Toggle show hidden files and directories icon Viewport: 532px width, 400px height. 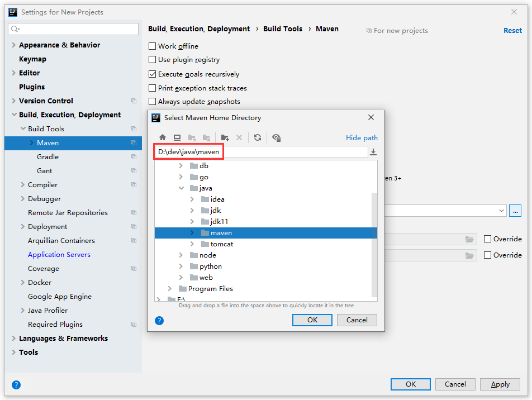(x=276, y=137)
